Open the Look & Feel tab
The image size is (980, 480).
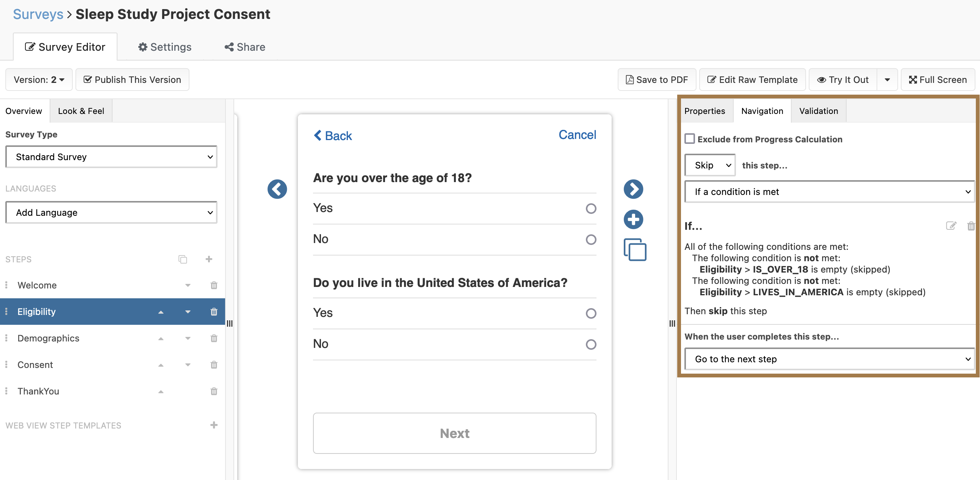point(81,111)
